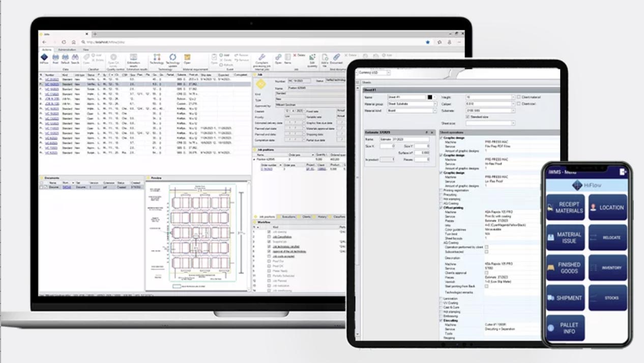Switch to the Administration ribbon tab
Image resolution: width=644 pixels, height=363 pixels.
[67, 50]
